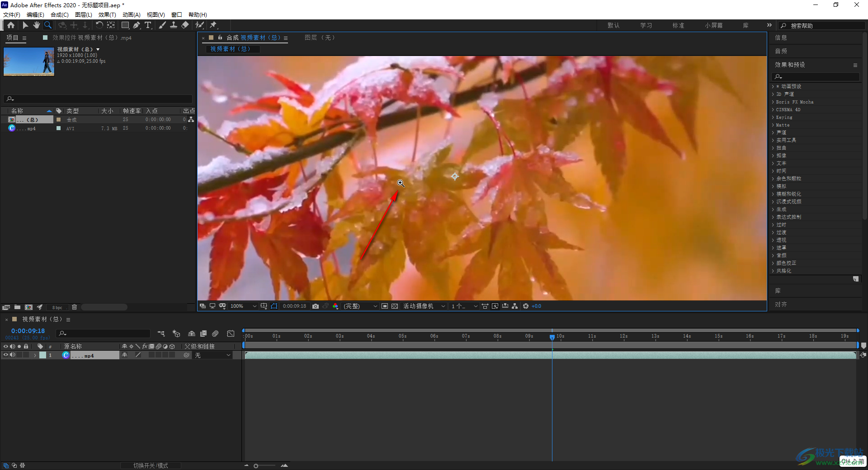This screenshot has width=868, height=470.
Task: Click the 搜索帮助 search help field
Action: pos(821,26)
